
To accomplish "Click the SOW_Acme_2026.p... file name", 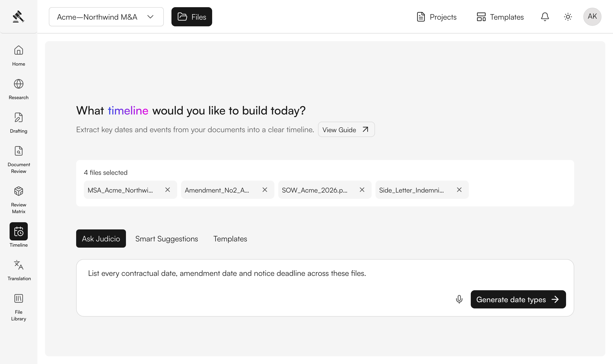I will click(x=314, y=190).
